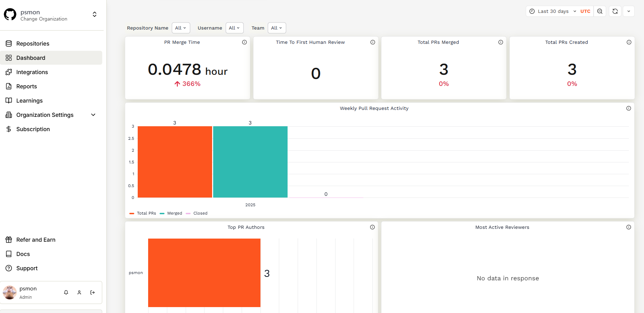
Task: Show info for Weekly Pull Request Activity
Action: coord(629,108)
